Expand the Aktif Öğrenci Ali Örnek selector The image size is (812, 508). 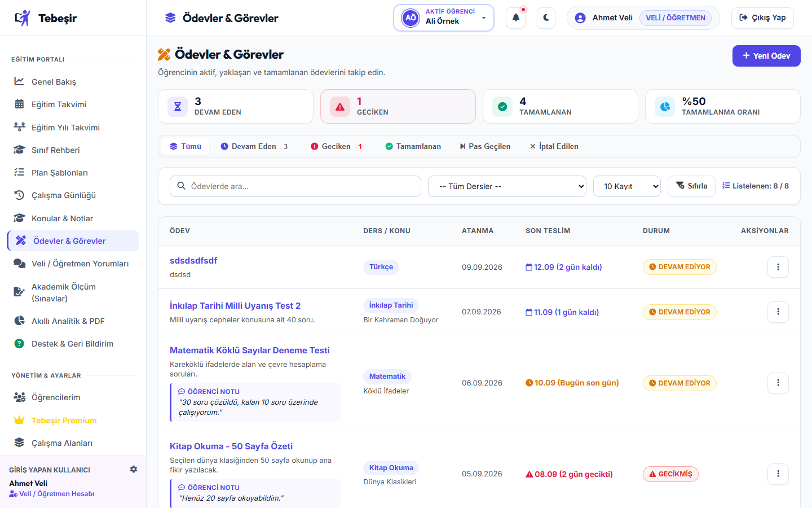444,17
